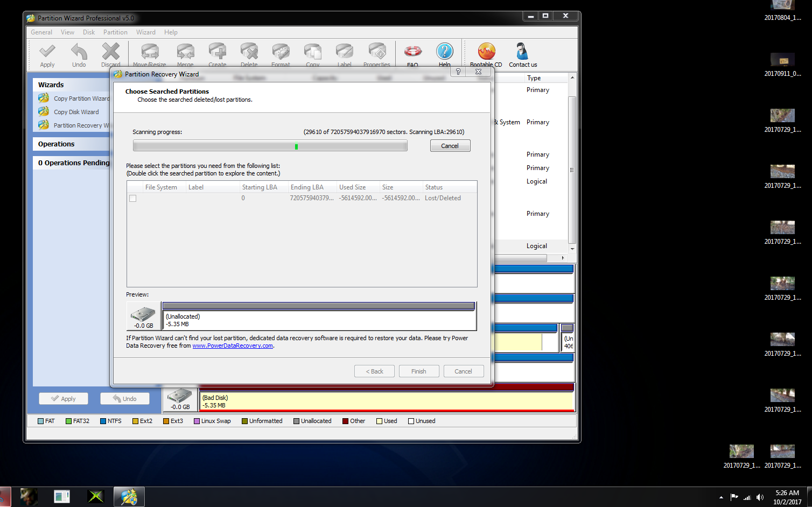Select the Unallocated -5.35 MB preview block
The image size is (812, 507).
(319, 316)
